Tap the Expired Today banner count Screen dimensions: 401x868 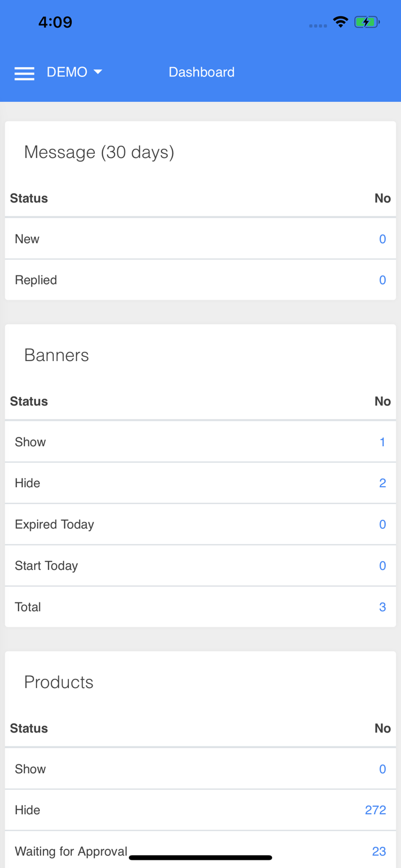tap(382, 524)
